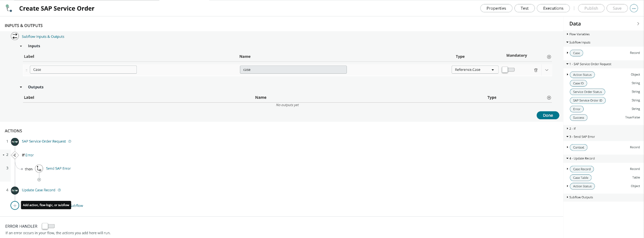Open the more actions ellipsis menu

pos(634,8)
